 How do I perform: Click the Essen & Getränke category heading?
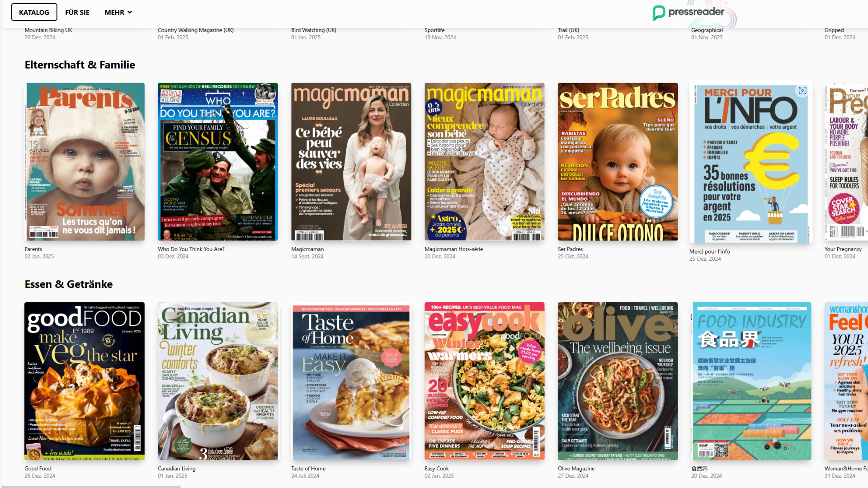pyautogui.click(x=68, y=284)
